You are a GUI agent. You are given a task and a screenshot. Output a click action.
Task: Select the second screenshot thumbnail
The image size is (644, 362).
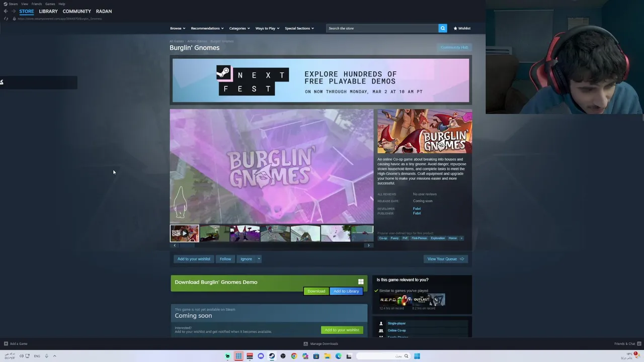tap(214, 233)
